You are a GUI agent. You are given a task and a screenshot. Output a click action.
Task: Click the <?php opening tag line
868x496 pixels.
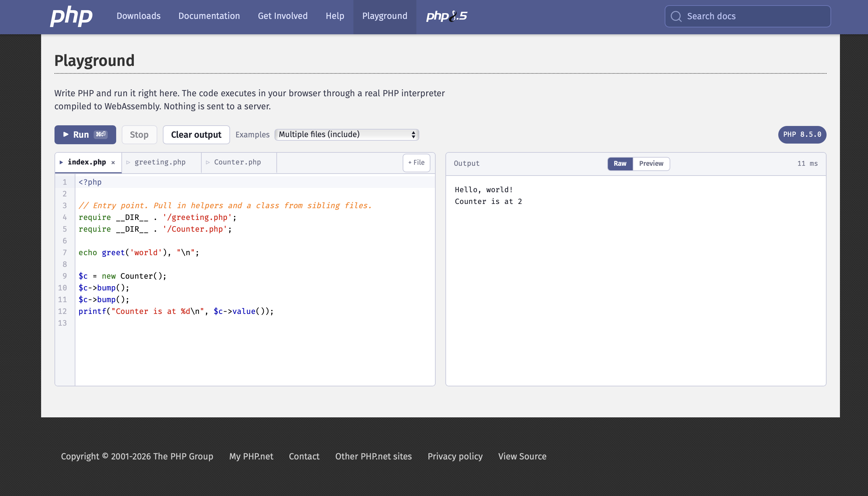[90, 182]
